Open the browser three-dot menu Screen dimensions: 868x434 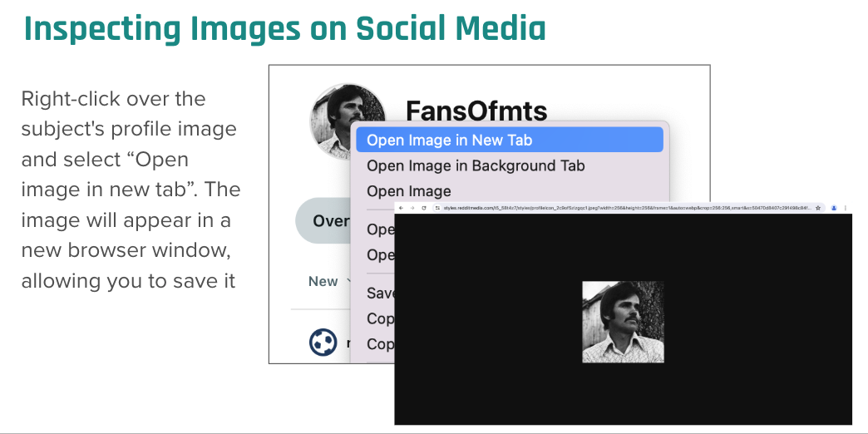(x=846, y=208)
